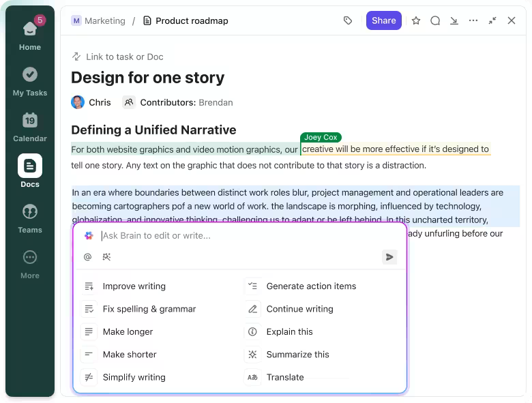This screenshot has width=532, height=403.
Task: Click the sparkle icon beside @ mention
Action: coord(106,257)
